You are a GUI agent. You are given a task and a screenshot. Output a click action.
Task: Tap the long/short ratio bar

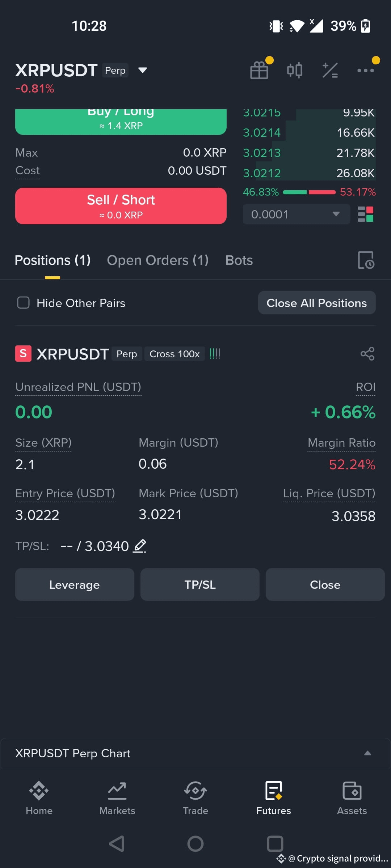pos(309,192)
